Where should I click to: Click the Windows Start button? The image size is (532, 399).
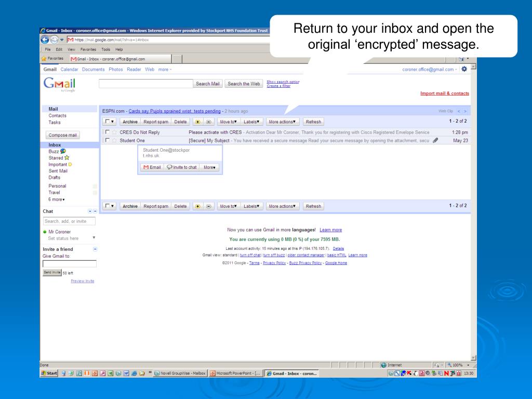49,373
